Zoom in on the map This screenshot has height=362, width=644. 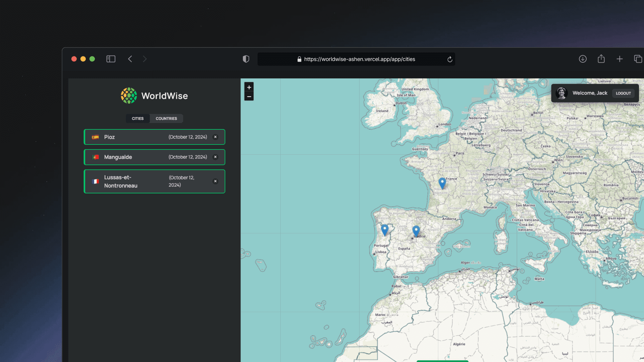(x=249, y=87)
